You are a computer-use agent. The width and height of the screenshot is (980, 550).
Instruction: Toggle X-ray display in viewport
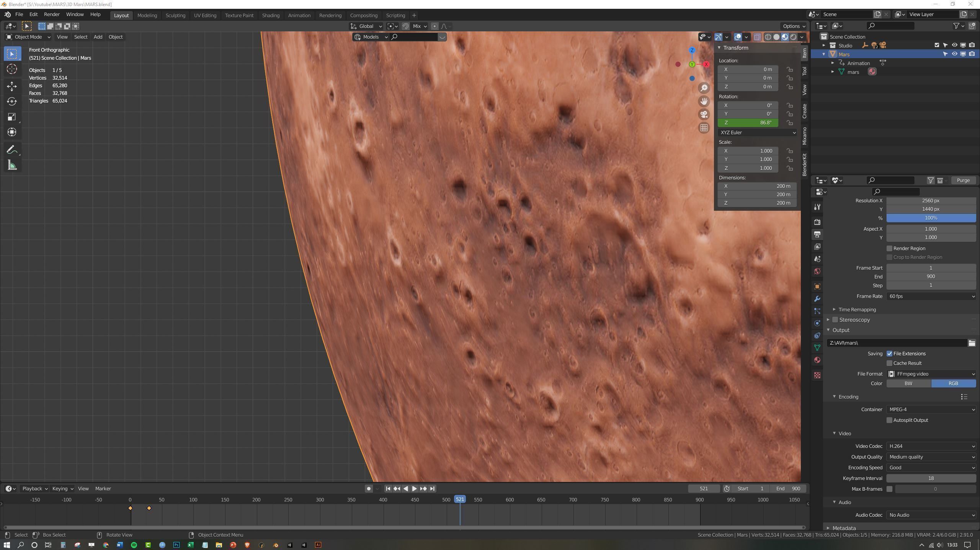pos(757,37)
